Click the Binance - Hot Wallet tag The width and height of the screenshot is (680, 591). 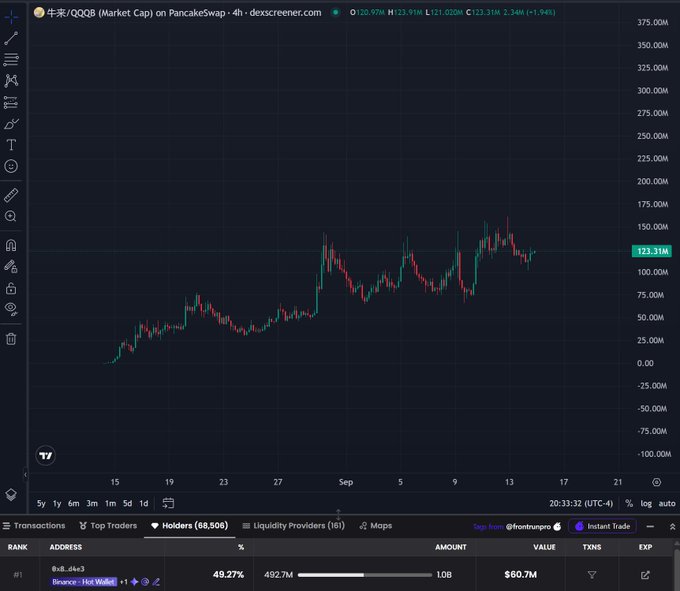(83, 582)
